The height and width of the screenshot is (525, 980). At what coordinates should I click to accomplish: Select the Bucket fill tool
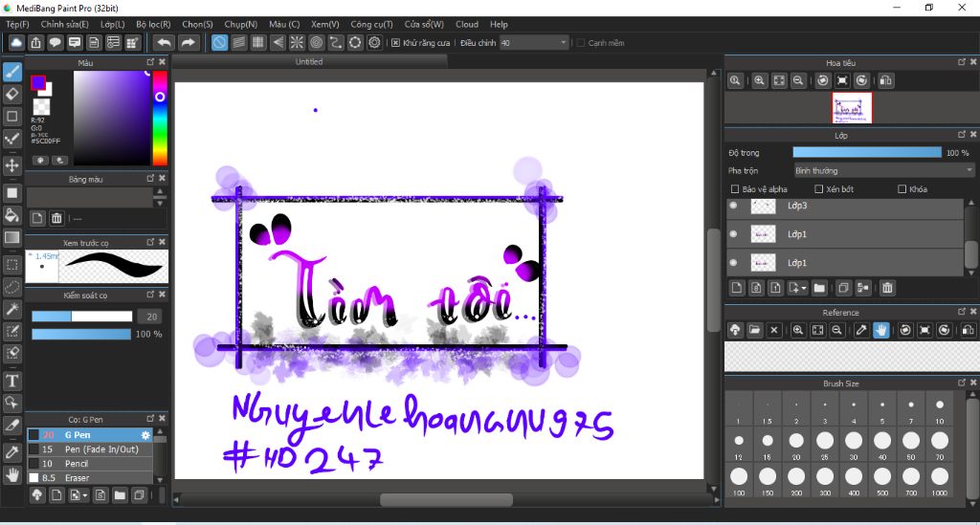(x=11, y=215)
